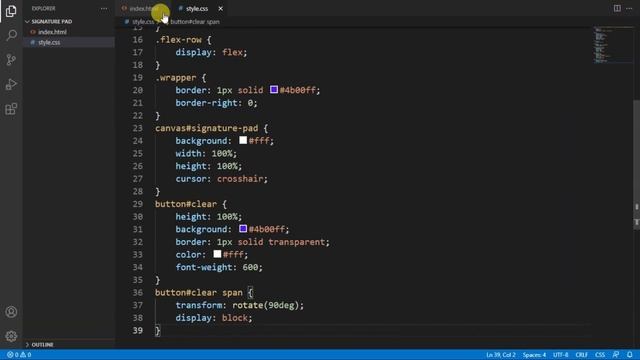640x360 pixels.
Task: Select language mode CSS in status bar
Action: coord(600,355)
